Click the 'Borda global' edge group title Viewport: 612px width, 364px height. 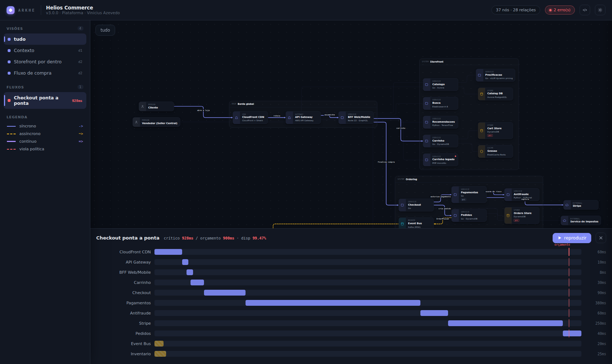point(246,104)
